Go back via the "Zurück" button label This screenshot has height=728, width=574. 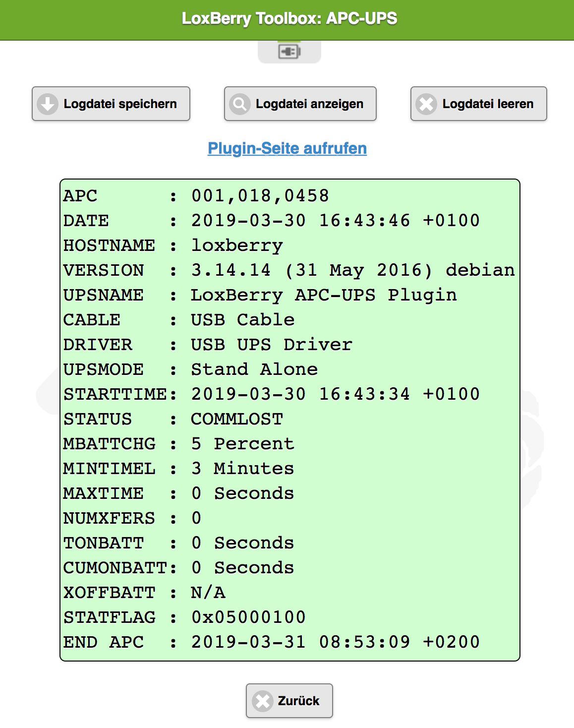pyautogui.click(x=298, y=701)
